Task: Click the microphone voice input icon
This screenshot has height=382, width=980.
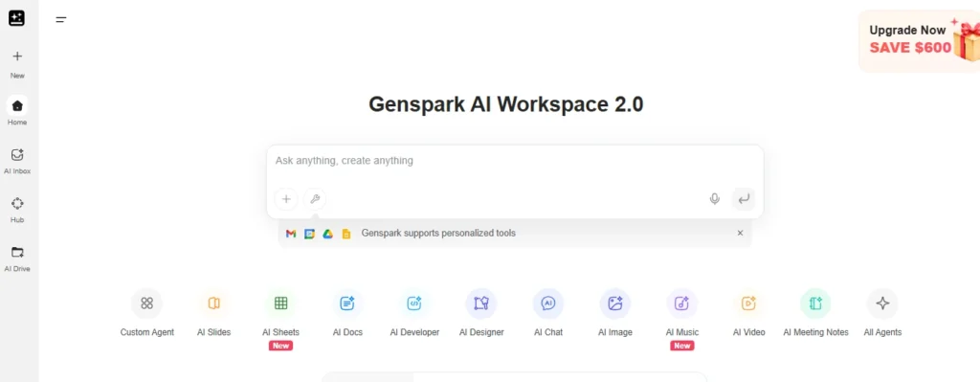Action: 714,199
